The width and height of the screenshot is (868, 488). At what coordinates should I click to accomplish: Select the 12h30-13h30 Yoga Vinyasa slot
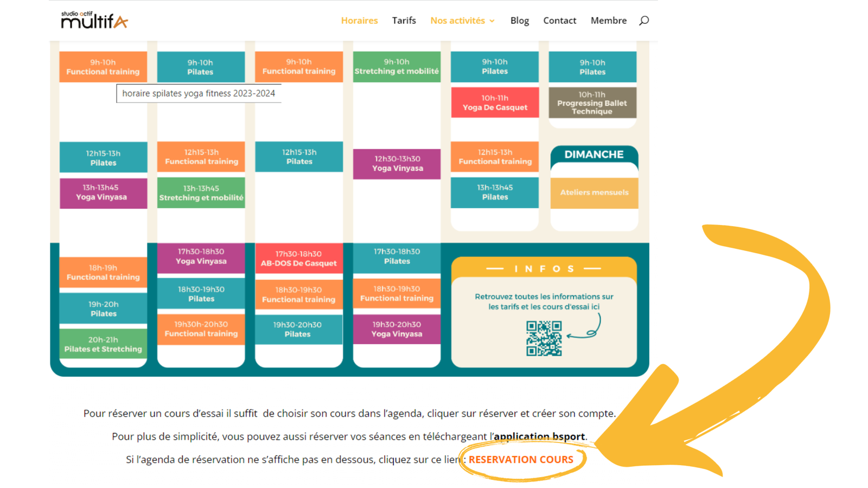(x=397, y=164)
